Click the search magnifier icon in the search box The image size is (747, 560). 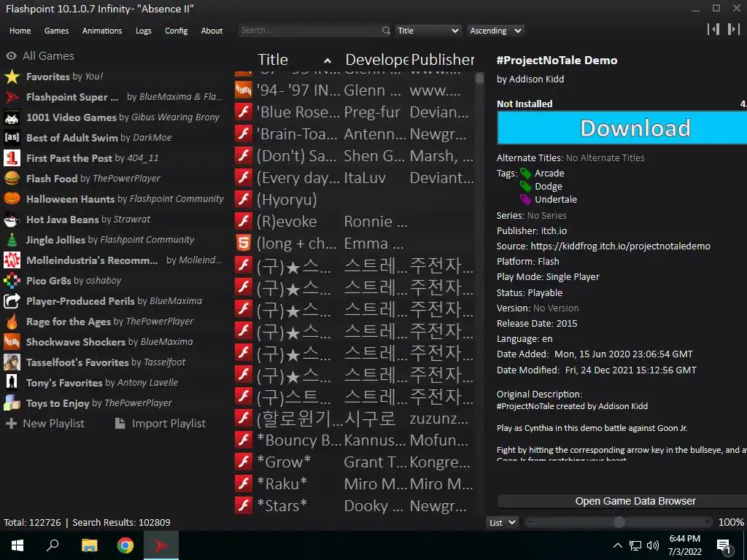tap(386, 30)
